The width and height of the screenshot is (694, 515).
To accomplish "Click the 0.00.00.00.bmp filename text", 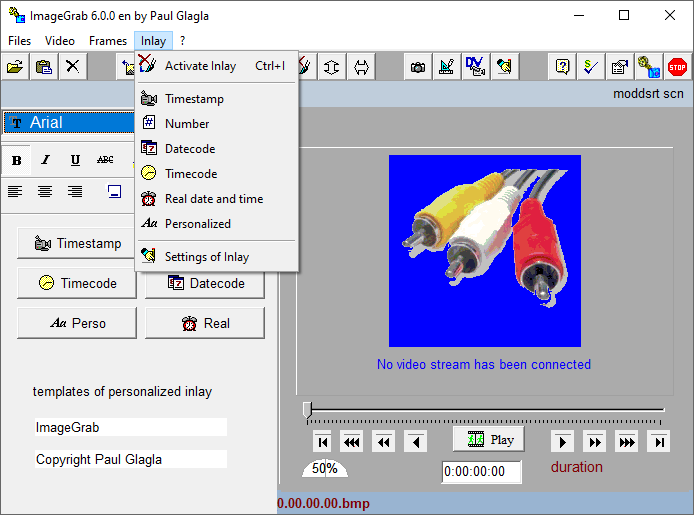I will 324,503.
